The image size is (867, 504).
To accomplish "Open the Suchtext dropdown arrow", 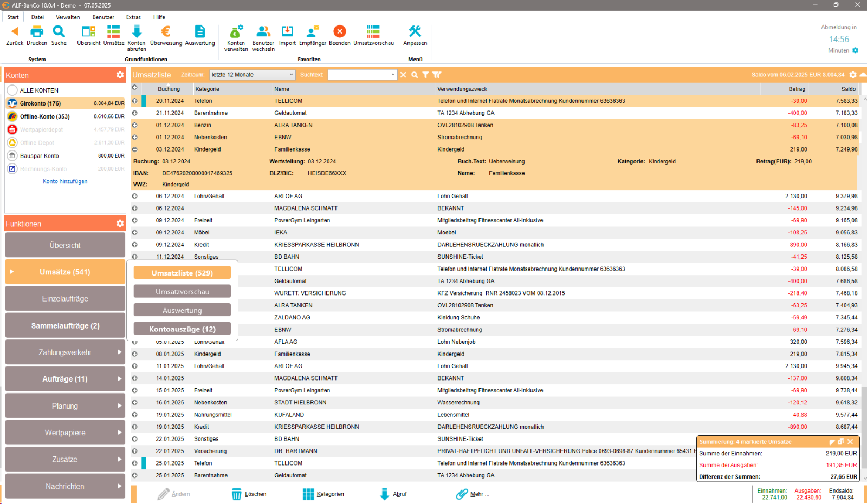I will coord(393,75).
